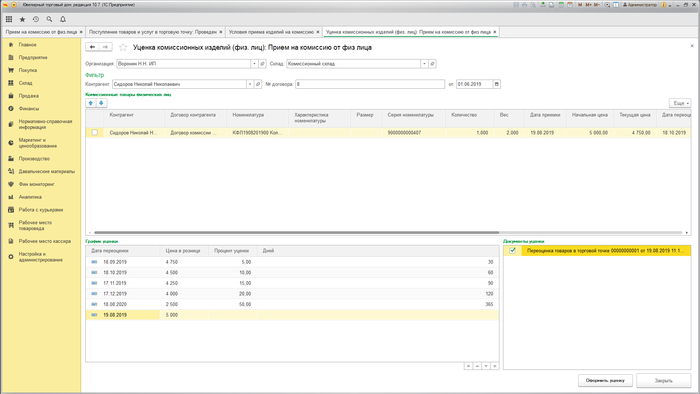The width and height of the screenshot is (700, 394).
Task: Open the Контрагент field link icon
Action: (258, 84)
